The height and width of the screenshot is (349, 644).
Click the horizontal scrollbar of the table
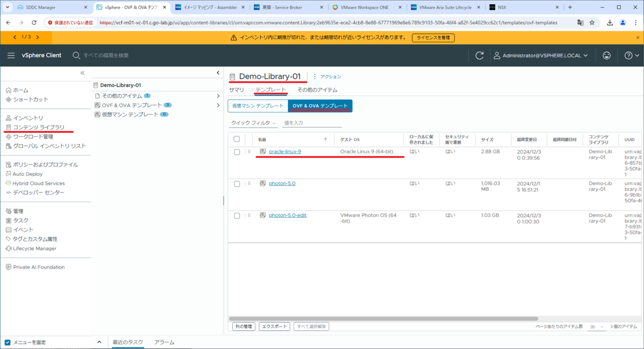(x=383, y=318)
